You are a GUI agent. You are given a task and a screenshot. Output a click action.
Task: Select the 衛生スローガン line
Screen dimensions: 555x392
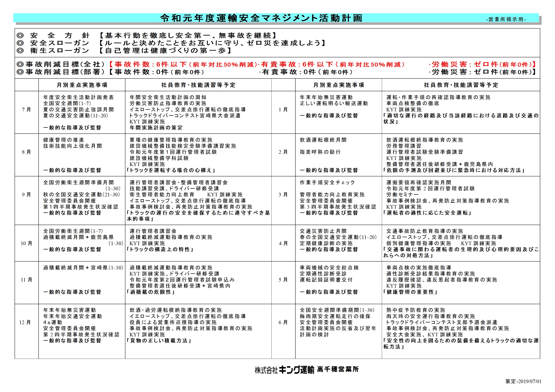tap(125, 50)
